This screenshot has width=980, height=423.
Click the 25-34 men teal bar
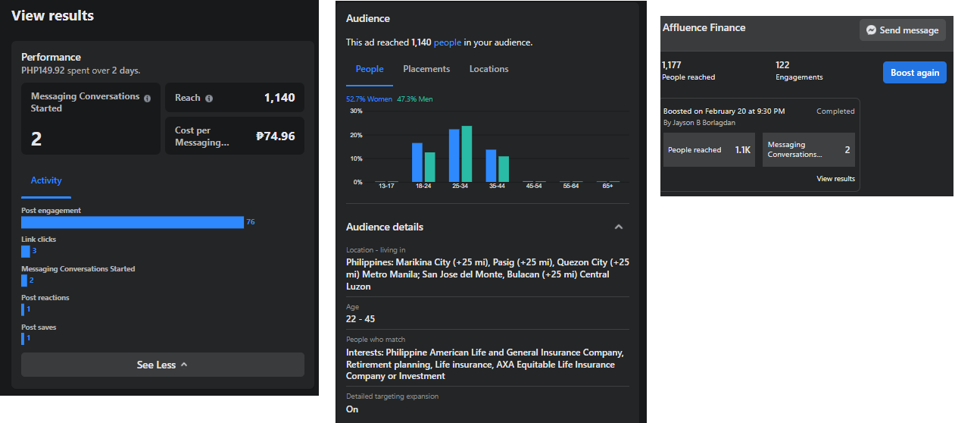(x=467, y=154)
